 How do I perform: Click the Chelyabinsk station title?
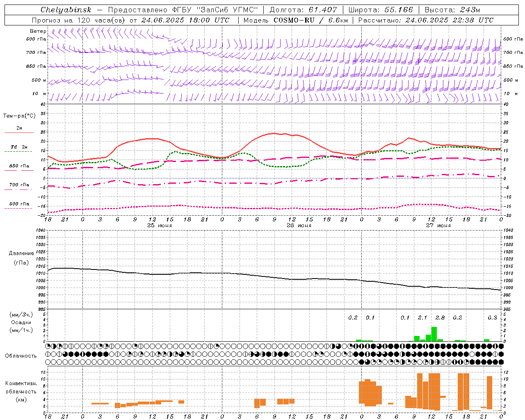[x=66, y=10]
